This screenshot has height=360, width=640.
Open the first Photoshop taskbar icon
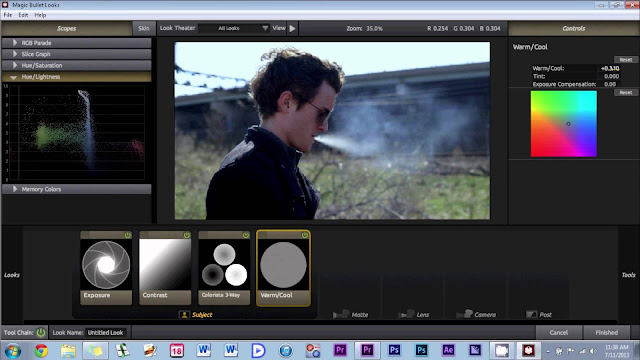[x=394, y=350]
